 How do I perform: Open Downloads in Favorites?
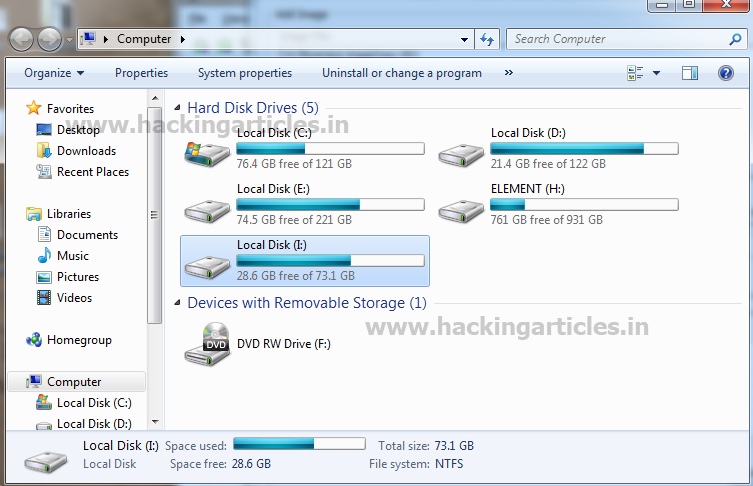tap(86, 151)
